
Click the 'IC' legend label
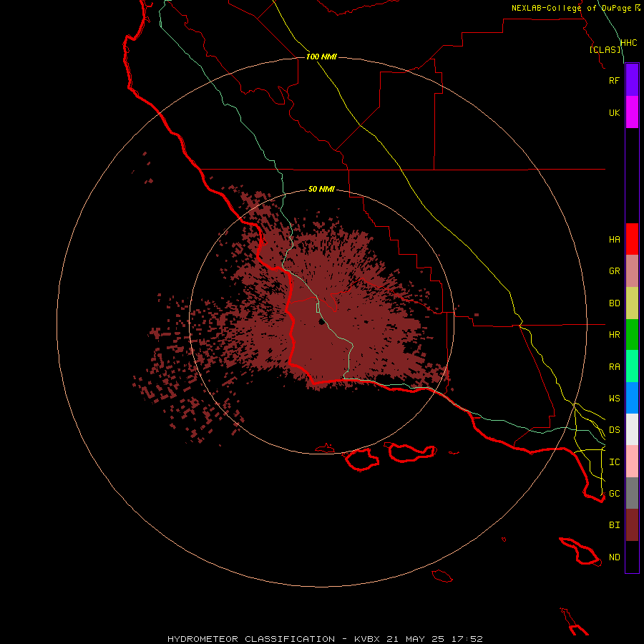(x=614, y=462)
